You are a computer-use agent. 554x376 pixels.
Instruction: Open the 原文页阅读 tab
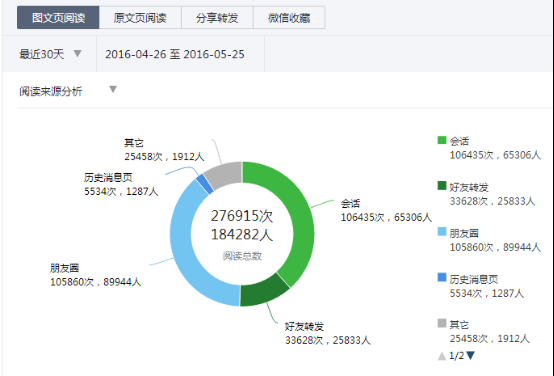[x=140, y=17]
